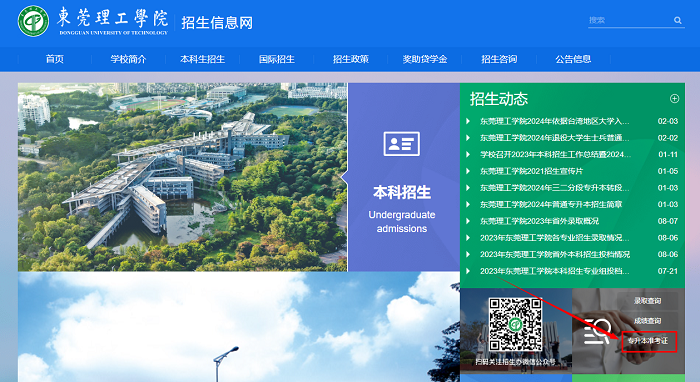Open the 本科生招生 menu item

tap(202, 59)
